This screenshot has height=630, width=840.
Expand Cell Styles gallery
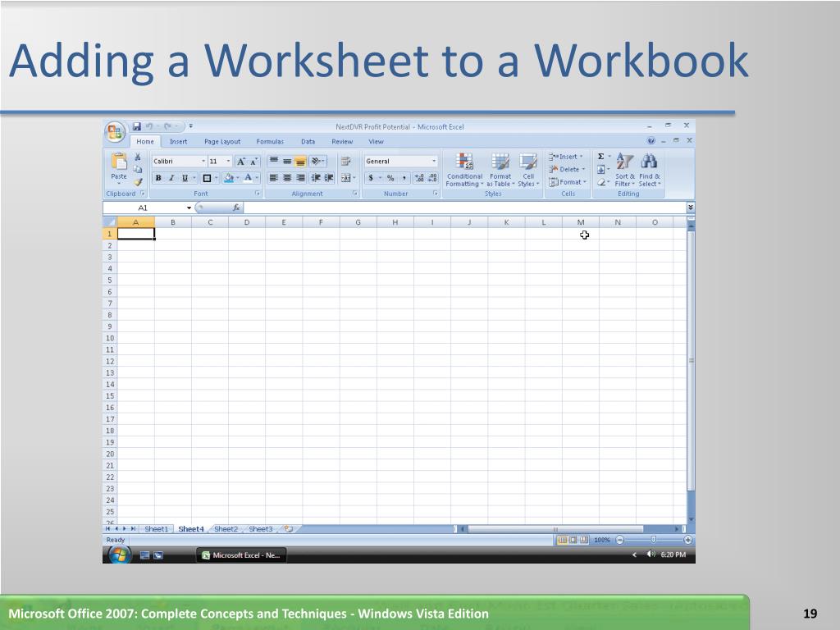click(528, 170)
